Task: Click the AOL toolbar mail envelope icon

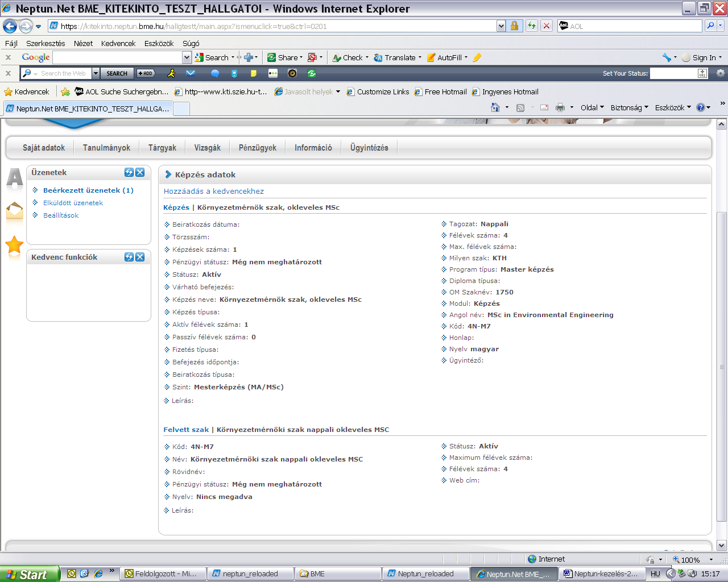Action: click(x=191, y=73)
